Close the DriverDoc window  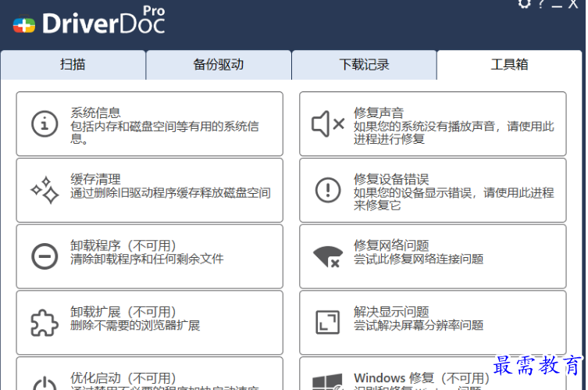click(x=573, y=4)
